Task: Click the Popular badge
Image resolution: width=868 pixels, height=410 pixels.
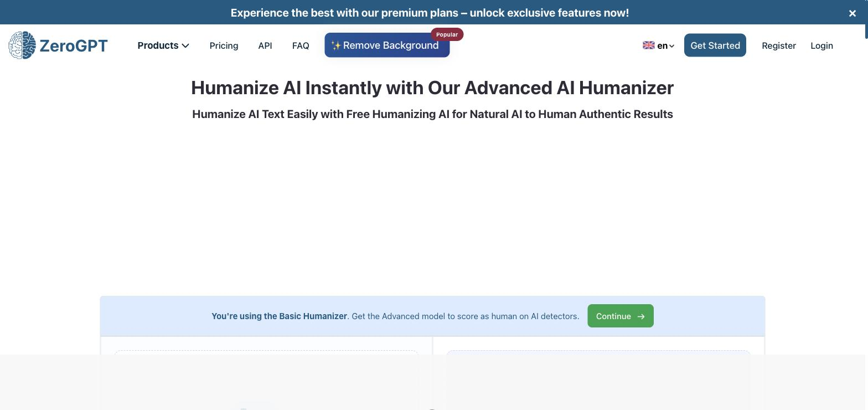Action: [x=447, y=34]
